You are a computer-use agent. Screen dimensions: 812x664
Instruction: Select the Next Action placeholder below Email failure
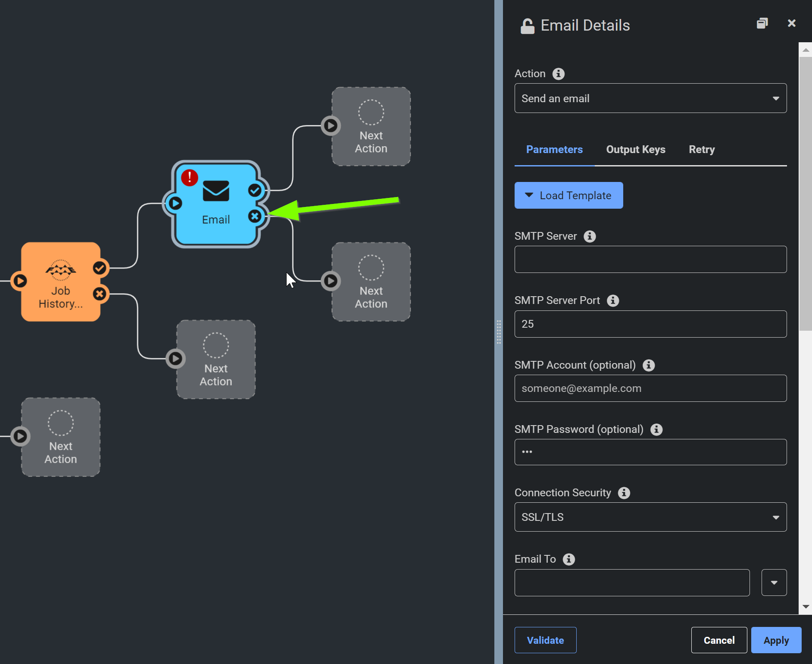[371, 282]
